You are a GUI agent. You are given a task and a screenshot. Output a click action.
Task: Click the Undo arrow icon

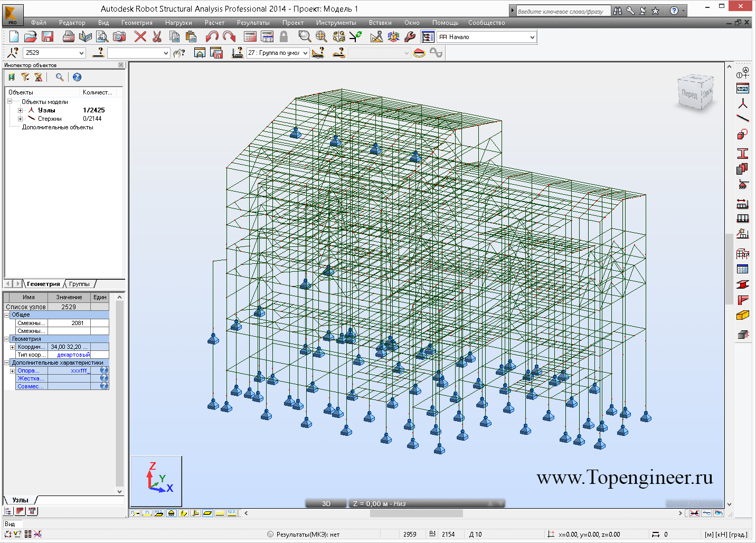pos(212,36)
